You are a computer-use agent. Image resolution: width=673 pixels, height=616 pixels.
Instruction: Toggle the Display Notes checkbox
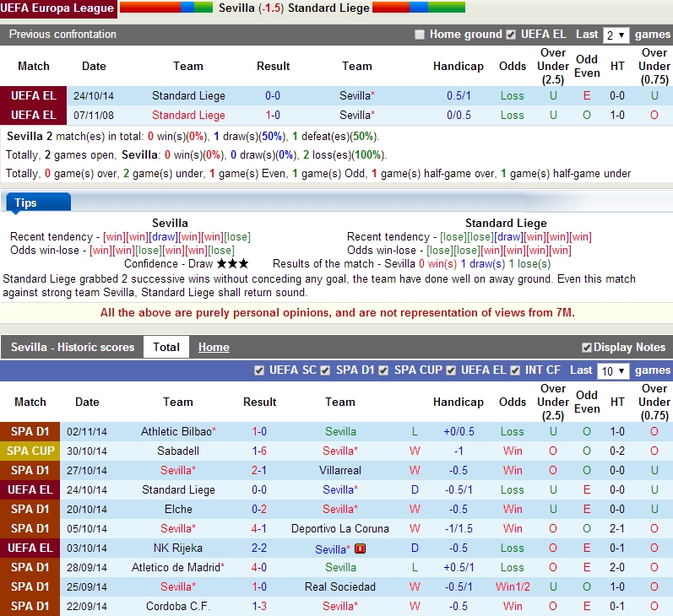tap(586, 348)
